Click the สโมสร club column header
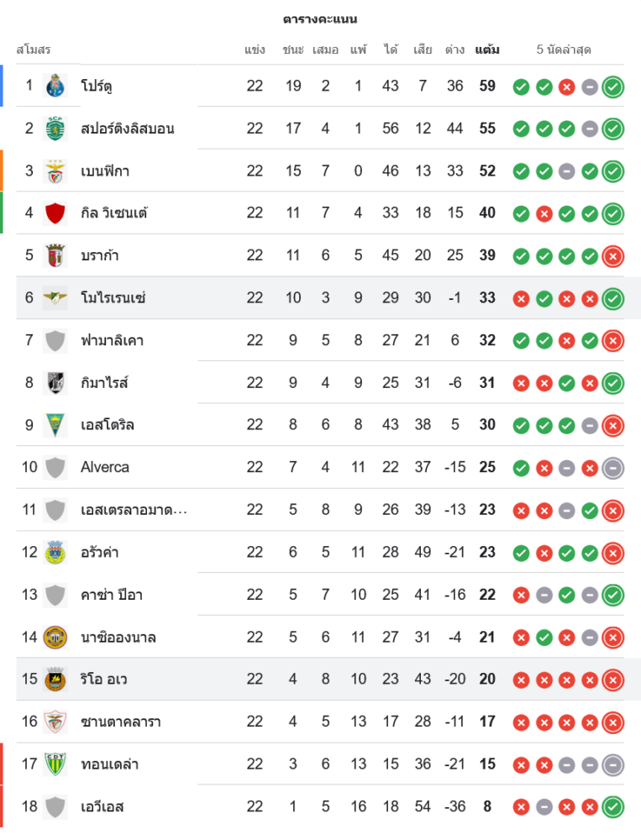 click(34, 50)
